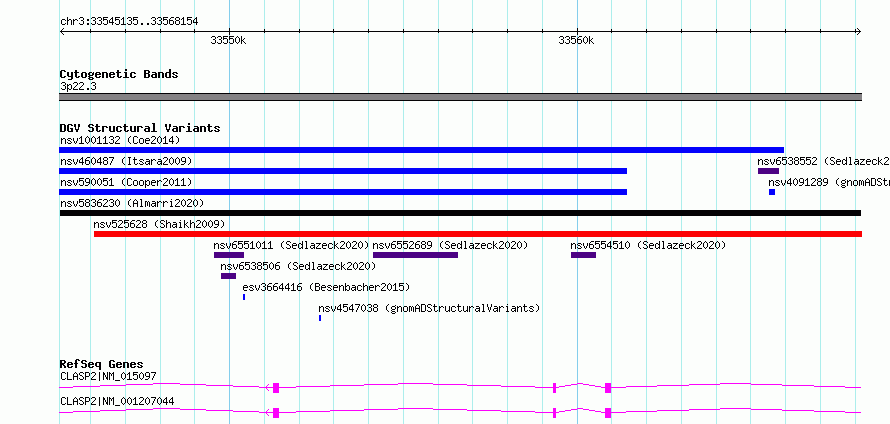Viewport: 890px width, 424px height.
Task: Click the small blue bar of nsv4091289
Action: [x=772, y=192]
